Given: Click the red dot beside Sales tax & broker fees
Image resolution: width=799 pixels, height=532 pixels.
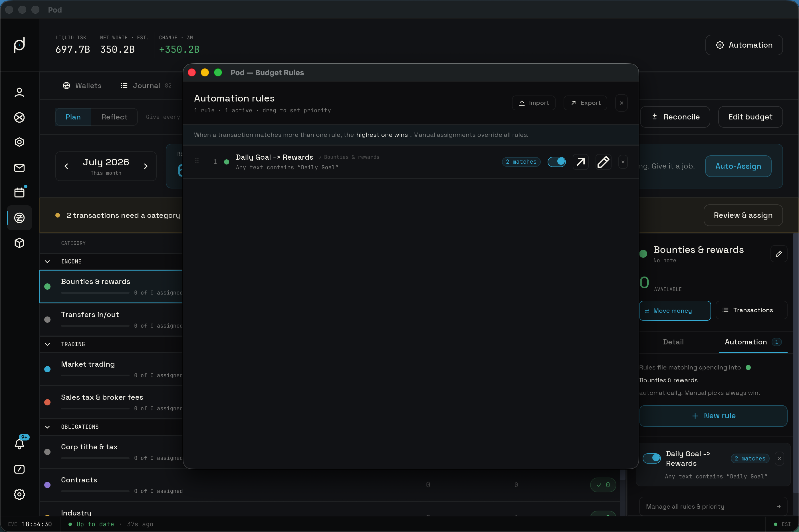Looking at the screenshot, I should pyautogui.click(x=48, y=402).
